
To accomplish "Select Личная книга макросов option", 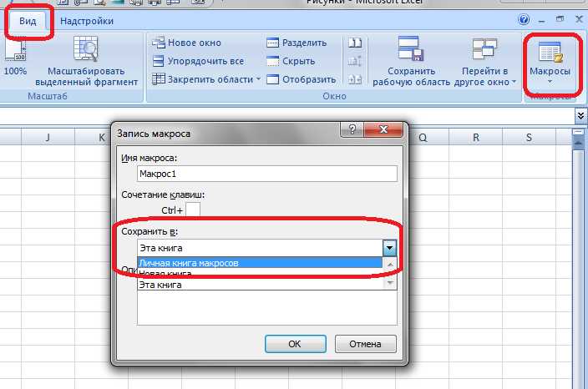I will pos(260,263).
